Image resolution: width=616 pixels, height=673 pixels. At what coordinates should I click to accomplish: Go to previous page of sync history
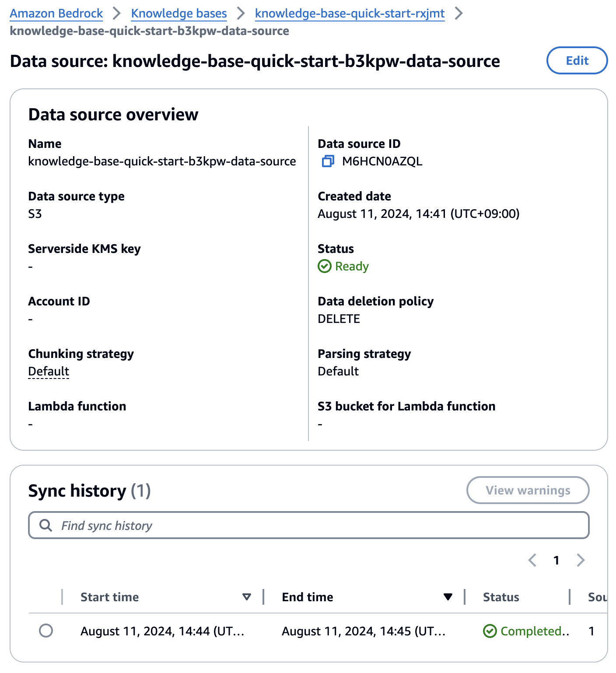[532, 560]
